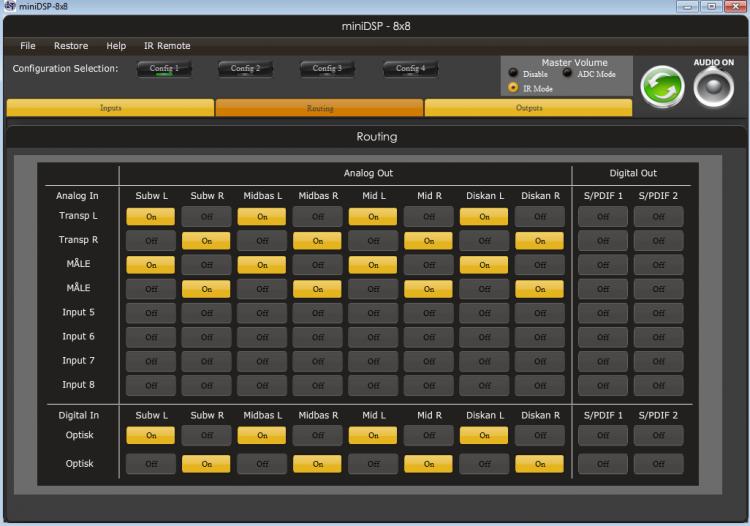750x526 pixels.
Task: Open the File menu
Action: click(28, 45)
